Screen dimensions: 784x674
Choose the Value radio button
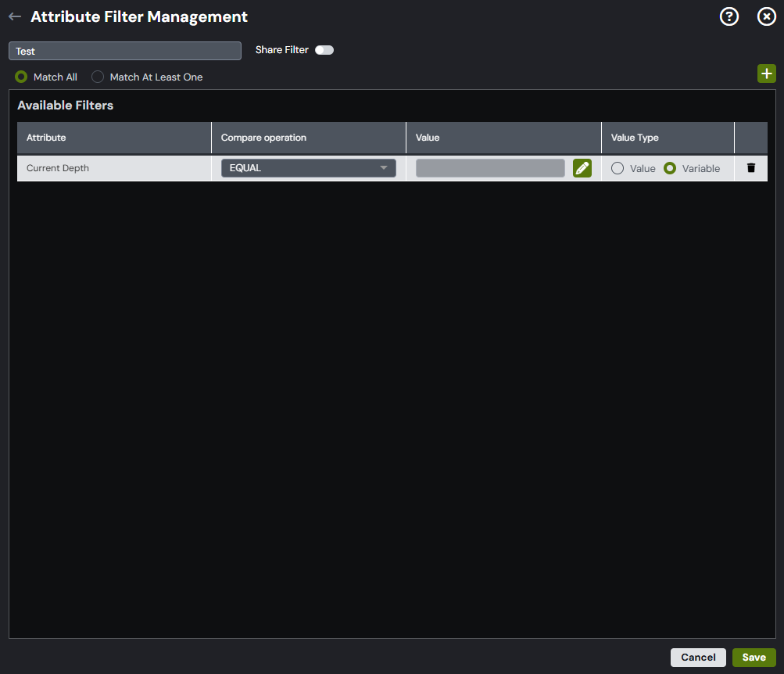[x=618, y=169]
